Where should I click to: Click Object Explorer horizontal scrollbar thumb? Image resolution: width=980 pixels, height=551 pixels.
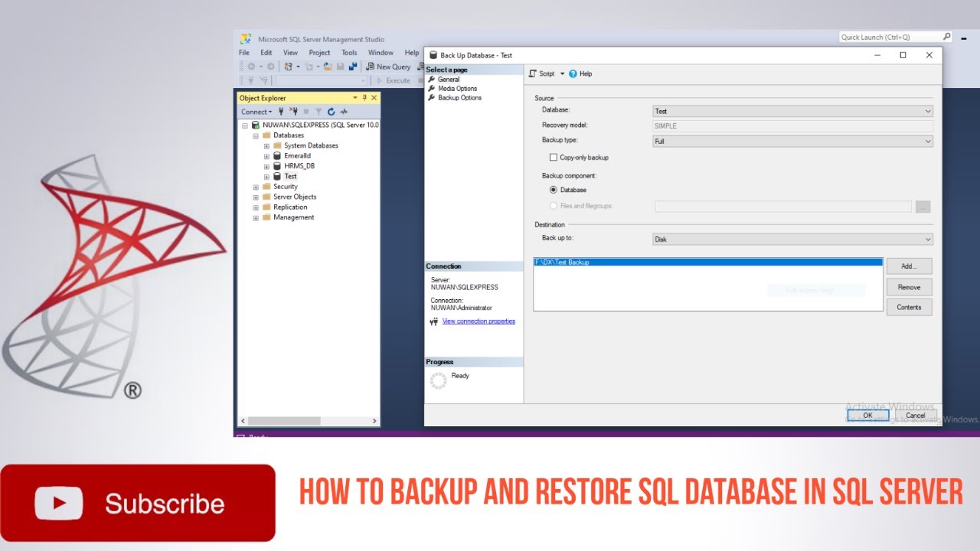[x=284, y=421]
